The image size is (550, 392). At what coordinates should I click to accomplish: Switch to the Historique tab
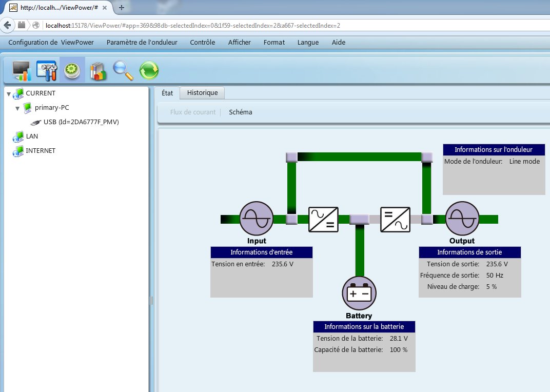coord(202,93)
